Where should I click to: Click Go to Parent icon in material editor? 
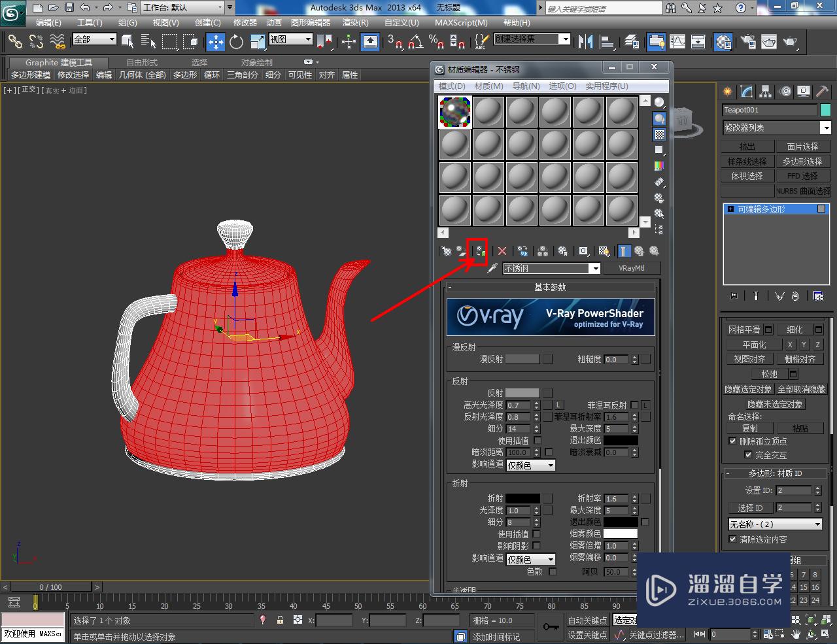[639, 251]
